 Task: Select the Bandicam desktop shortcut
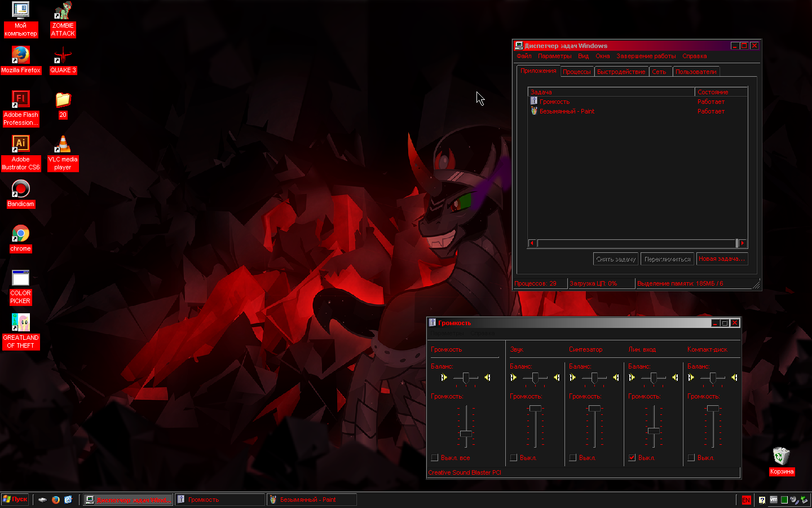(x=21, y=194)
